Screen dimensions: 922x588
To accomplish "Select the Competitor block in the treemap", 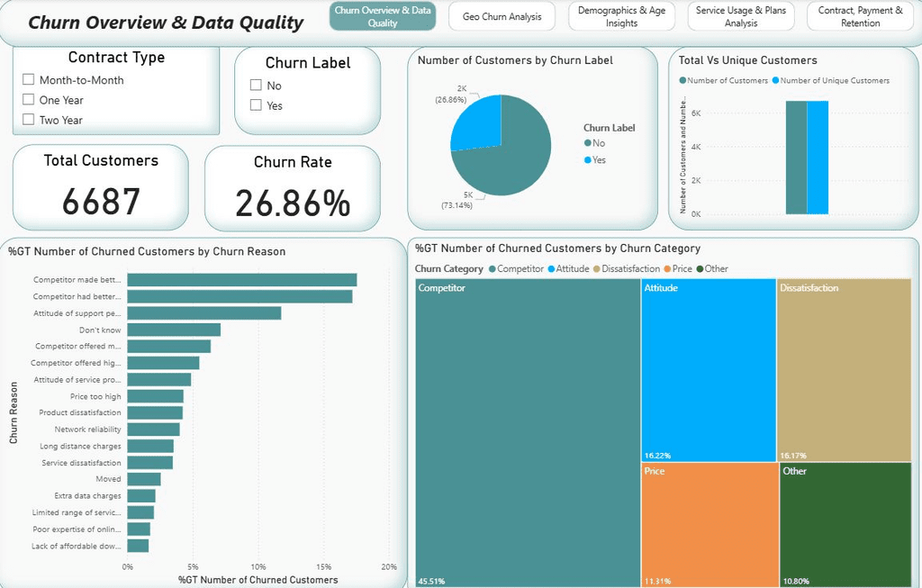I will coord(528,432).
